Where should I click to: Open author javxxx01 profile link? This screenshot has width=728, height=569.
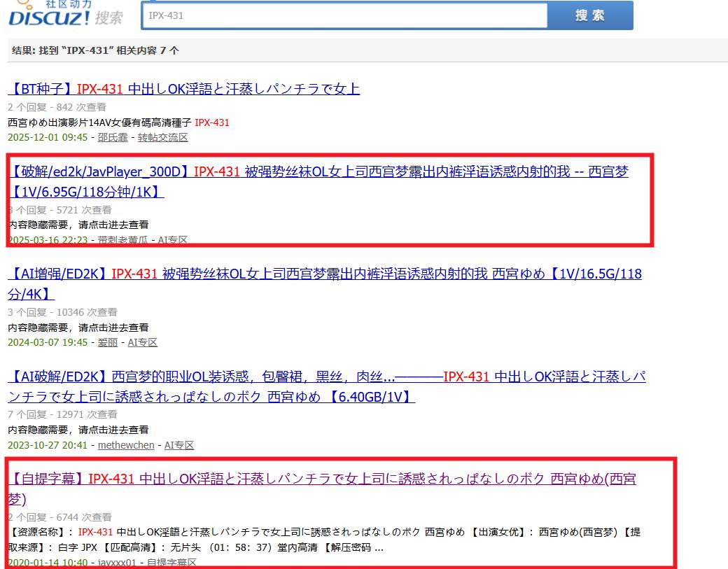pyautogui.click(x=117, y=563)
